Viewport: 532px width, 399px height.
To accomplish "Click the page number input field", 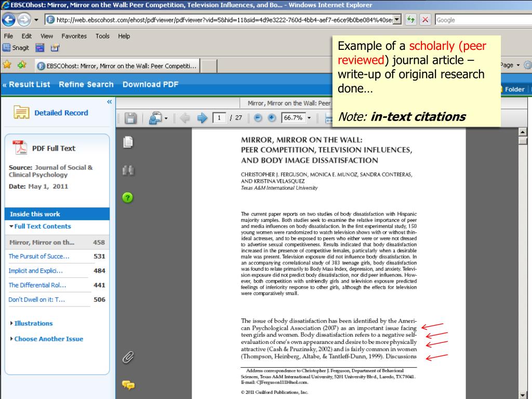I will (x=220, y=118).
